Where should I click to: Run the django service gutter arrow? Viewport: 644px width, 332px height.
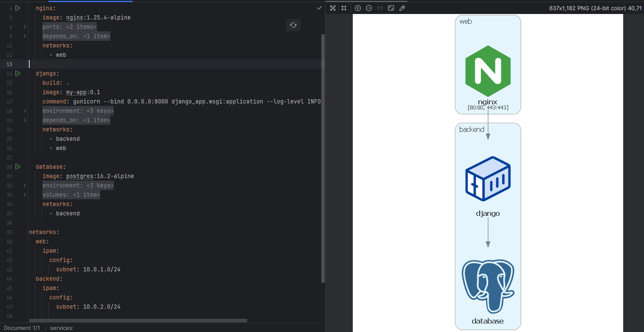click(x=18, y=73)
